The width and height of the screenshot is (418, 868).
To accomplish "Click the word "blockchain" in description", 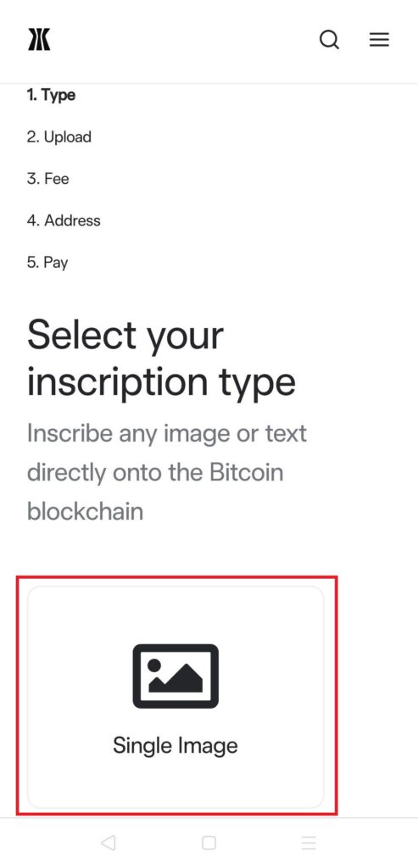I will coord(86,511).
